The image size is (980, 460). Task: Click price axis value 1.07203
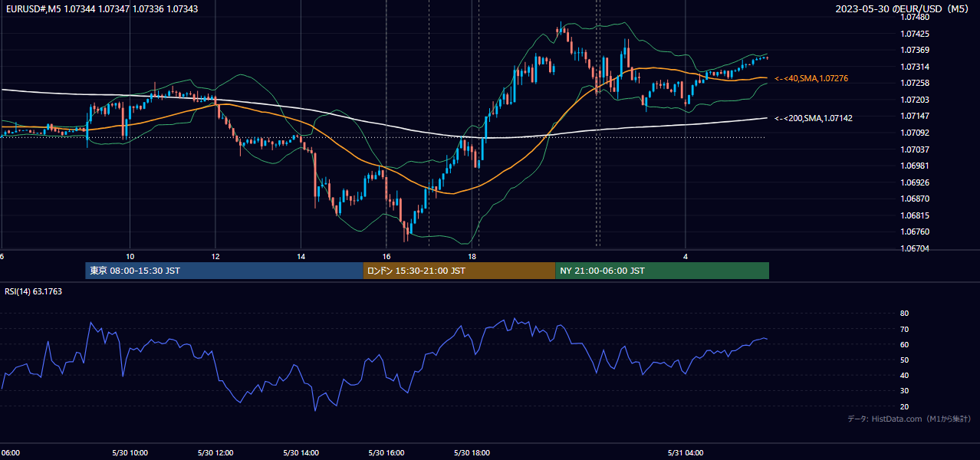[x=916, y=100]
